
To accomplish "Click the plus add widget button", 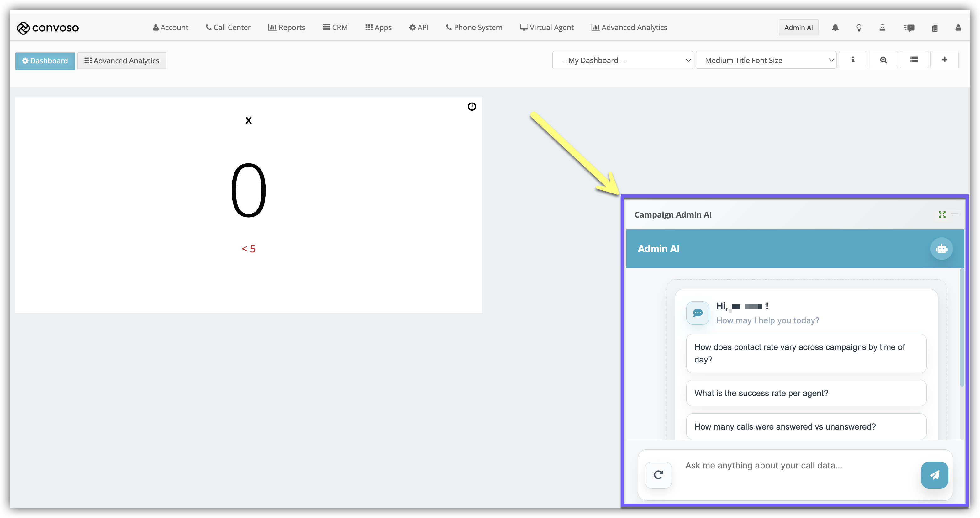I will pyautogui.click(x=944, y=60).
